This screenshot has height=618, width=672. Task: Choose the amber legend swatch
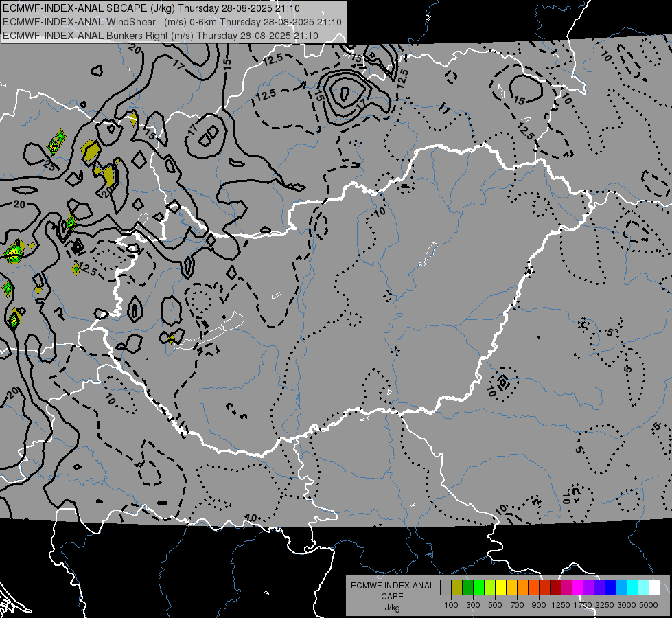tap(513, 587)
